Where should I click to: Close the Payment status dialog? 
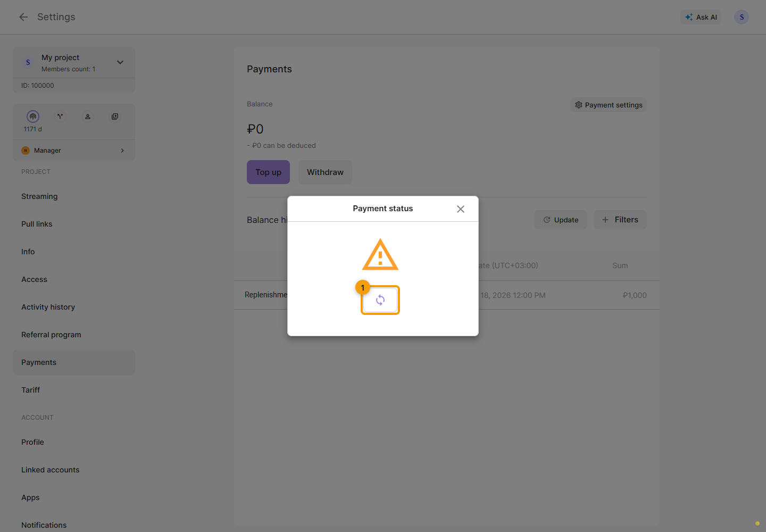click(461, 209)
